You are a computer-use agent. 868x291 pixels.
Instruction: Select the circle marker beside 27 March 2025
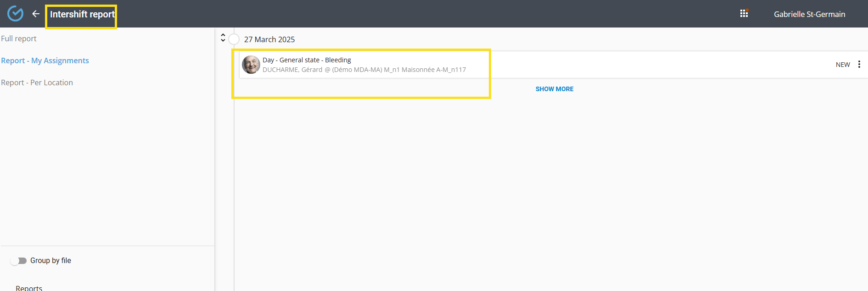pyautogui.click(x=234, y=39)
